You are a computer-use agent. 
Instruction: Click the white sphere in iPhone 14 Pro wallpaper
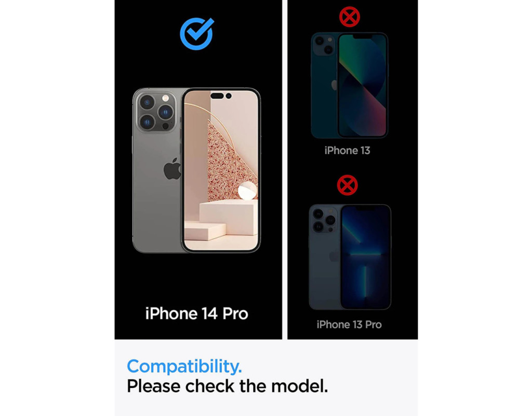(x=248, y=191)
